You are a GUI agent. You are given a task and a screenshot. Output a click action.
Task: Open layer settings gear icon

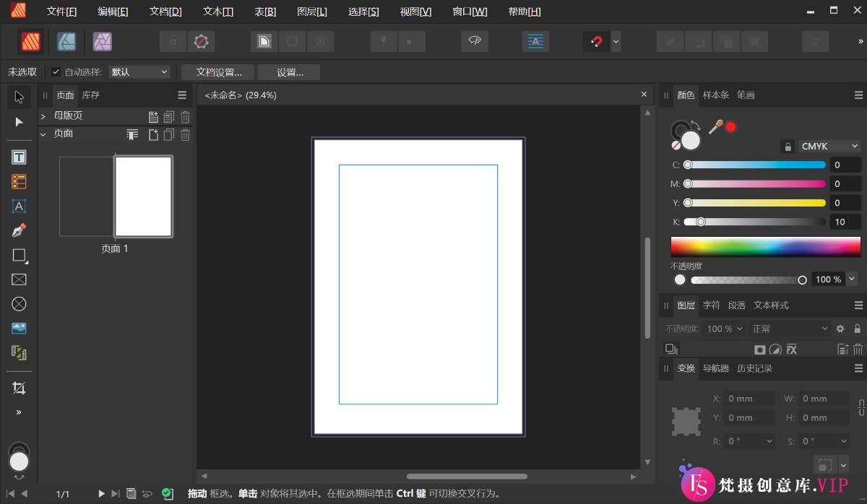click(840, 329)
